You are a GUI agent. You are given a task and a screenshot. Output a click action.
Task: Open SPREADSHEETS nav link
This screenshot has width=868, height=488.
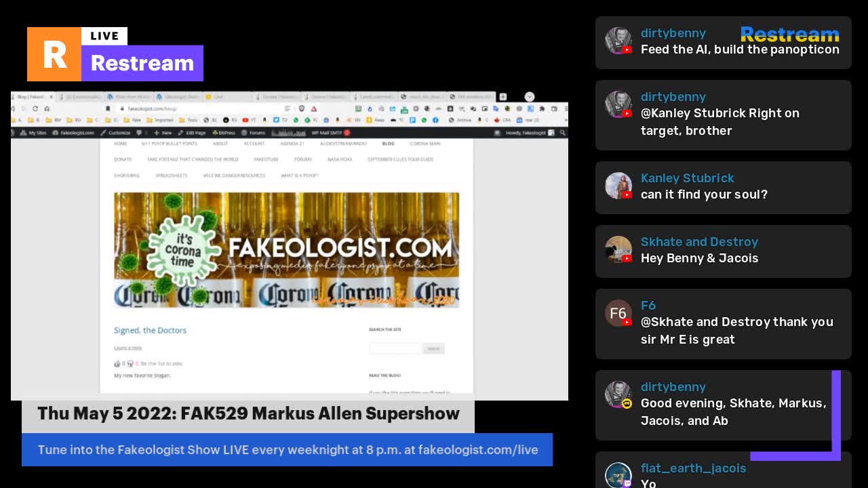pos(171,176)
